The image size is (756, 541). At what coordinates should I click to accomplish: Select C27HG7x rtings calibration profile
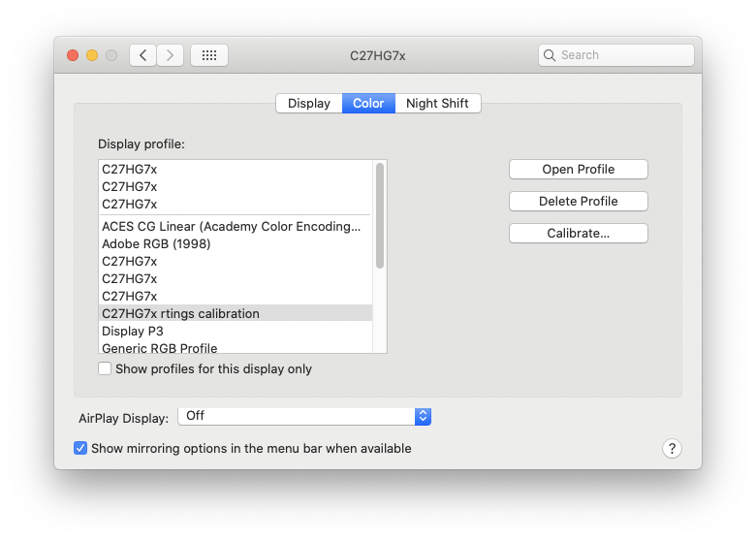[x=236, y=314]
